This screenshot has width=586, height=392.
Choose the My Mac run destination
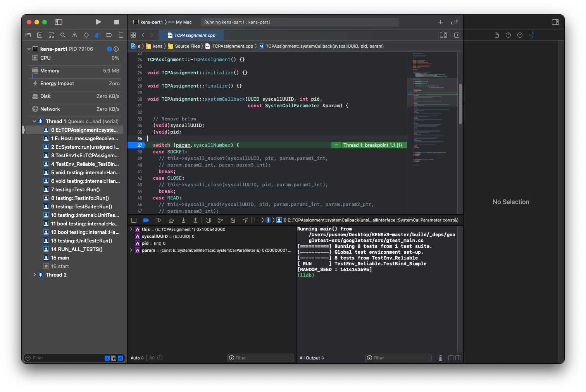point(180,22)
